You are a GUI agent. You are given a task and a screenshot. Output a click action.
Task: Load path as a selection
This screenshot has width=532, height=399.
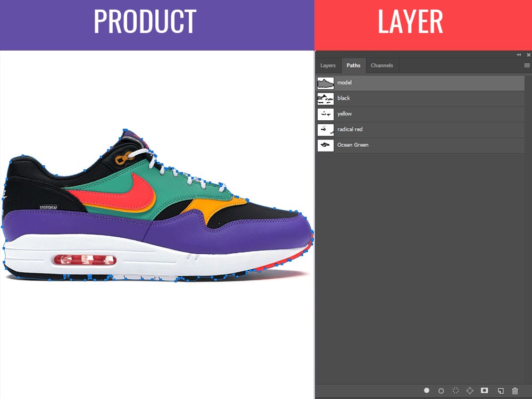click(x=456, y=391)
